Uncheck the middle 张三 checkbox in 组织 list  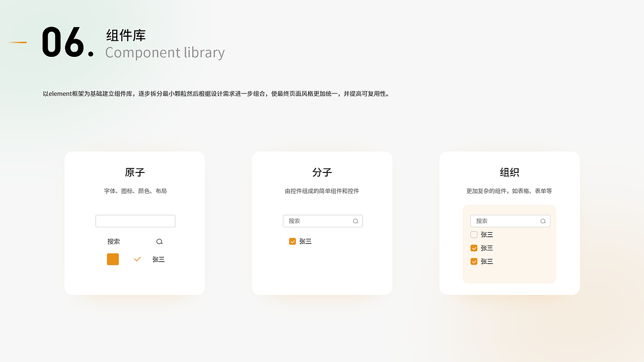click(473, 248)
